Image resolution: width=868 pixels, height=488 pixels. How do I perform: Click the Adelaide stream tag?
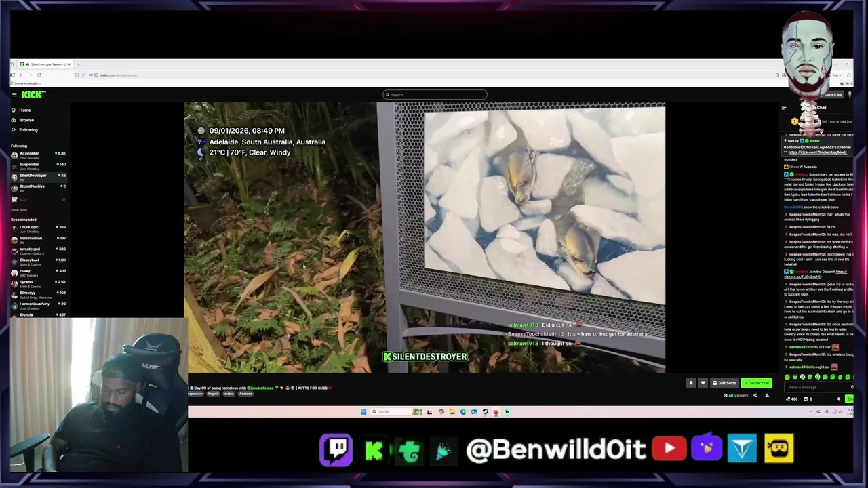(245, 394)
